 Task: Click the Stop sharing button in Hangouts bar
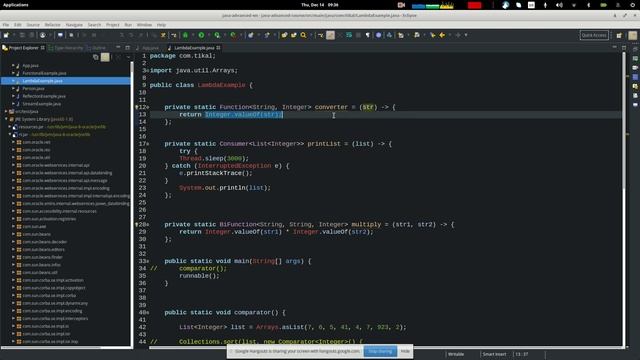point(380,351)
